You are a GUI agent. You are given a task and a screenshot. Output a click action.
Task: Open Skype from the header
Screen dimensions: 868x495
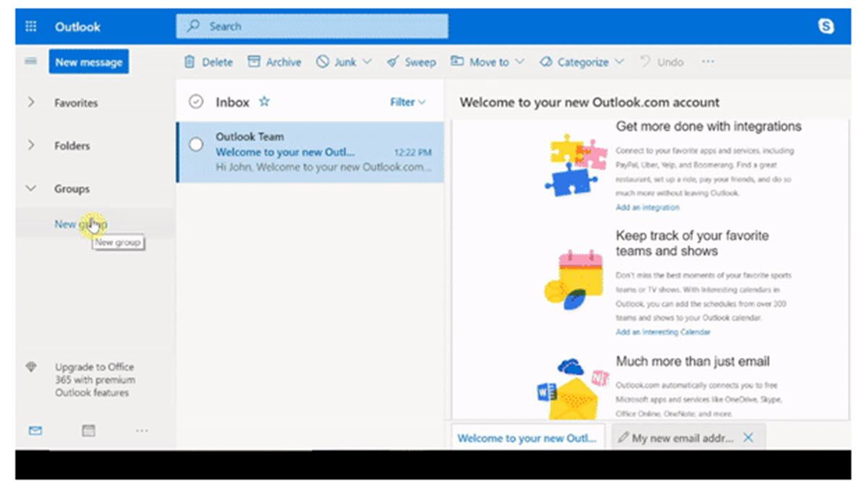pos(825,27)
